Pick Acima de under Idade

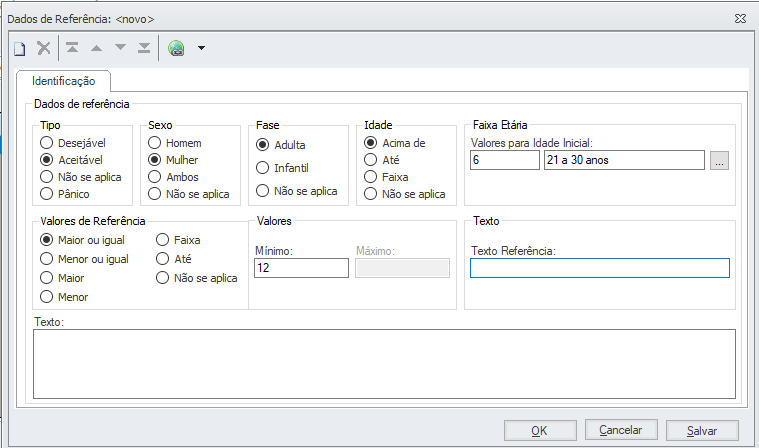tap(395, 143)
